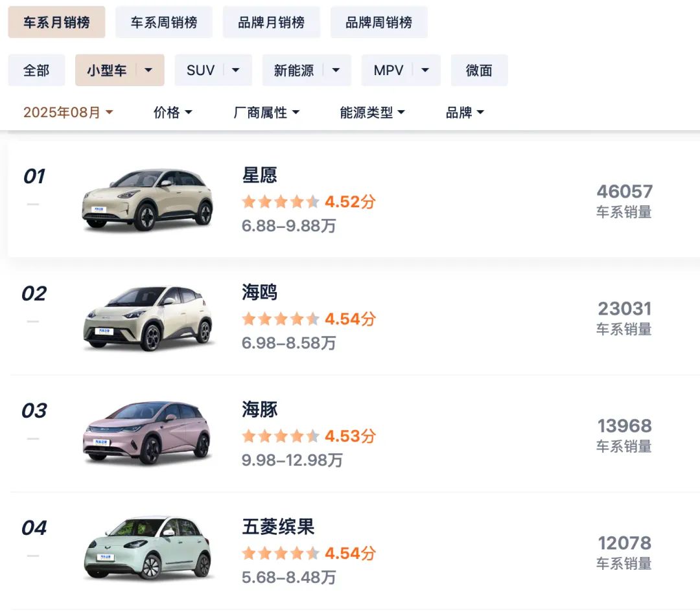700x612 pixels.
Task: Expand the 品牌 filter dropdown
Action: (465, 113)
